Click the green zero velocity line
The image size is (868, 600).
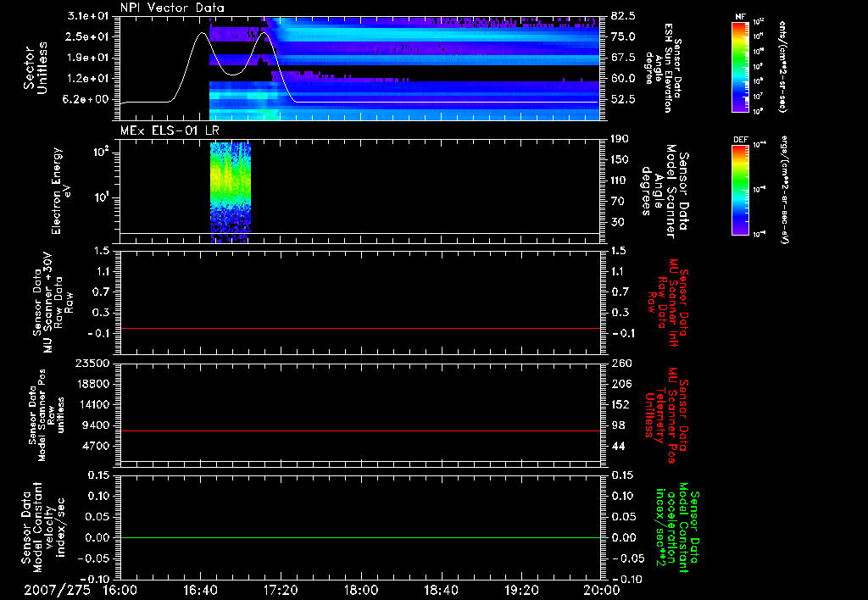[x=360, y=537]
